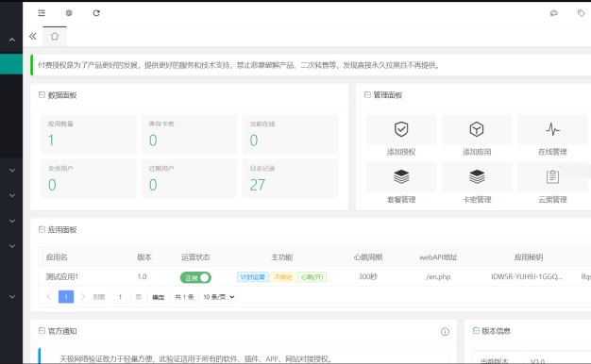
Task: Click the 过期用户 data card
Action: [189, 178]
